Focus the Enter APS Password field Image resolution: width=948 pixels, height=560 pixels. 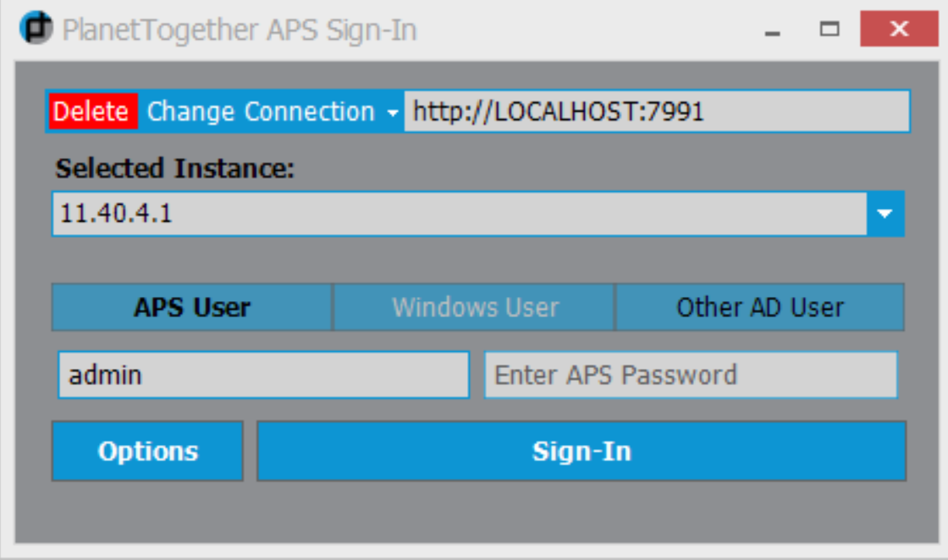(691, 375)
